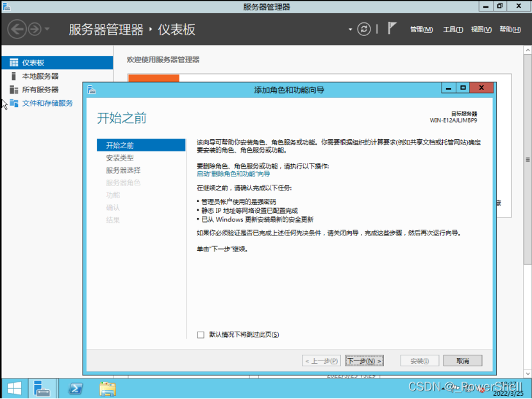Click the 本地服务器 server icon
This screenshot has height=399, width=532.
(x=13, y=76)
